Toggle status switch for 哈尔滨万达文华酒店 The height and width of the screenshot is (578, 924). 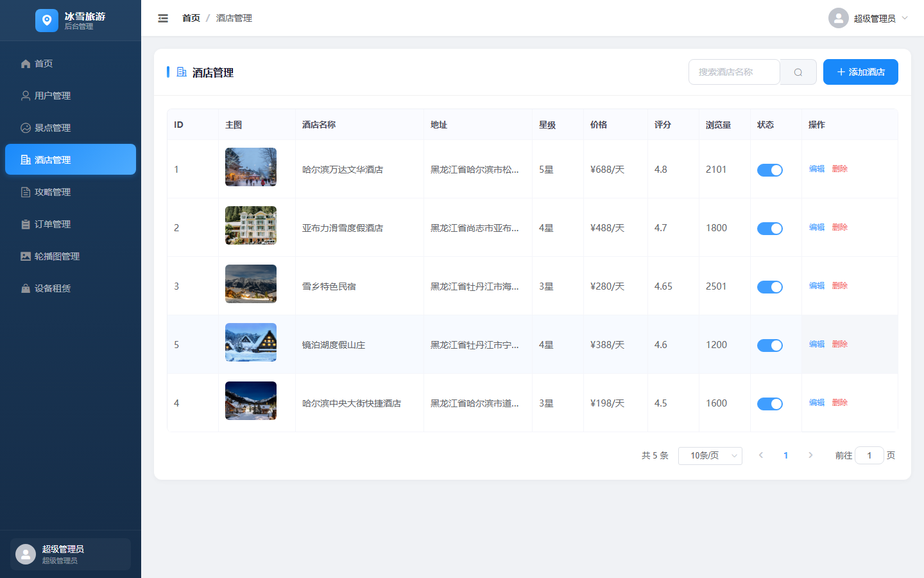click(x=770, y=170)
